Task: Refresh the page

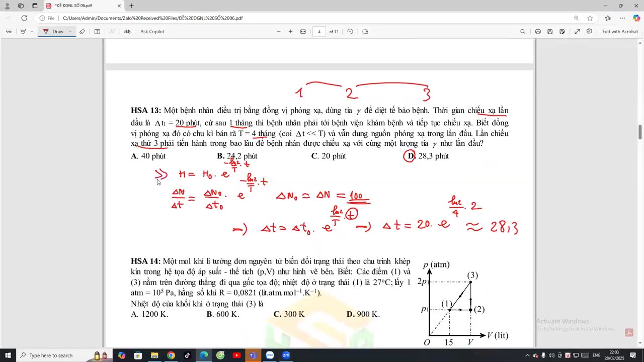Action: (x=24, y=18)
